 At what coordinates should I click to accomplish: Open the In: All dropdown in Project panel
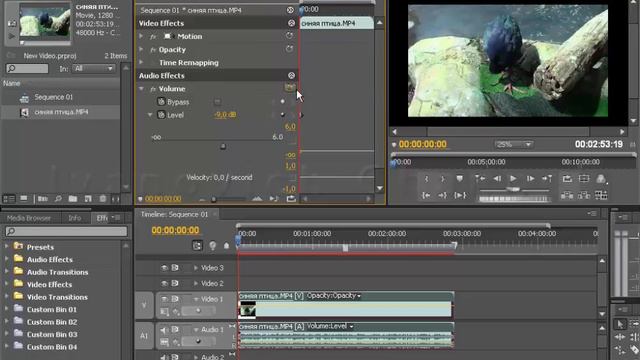click(x=93, y=69)
